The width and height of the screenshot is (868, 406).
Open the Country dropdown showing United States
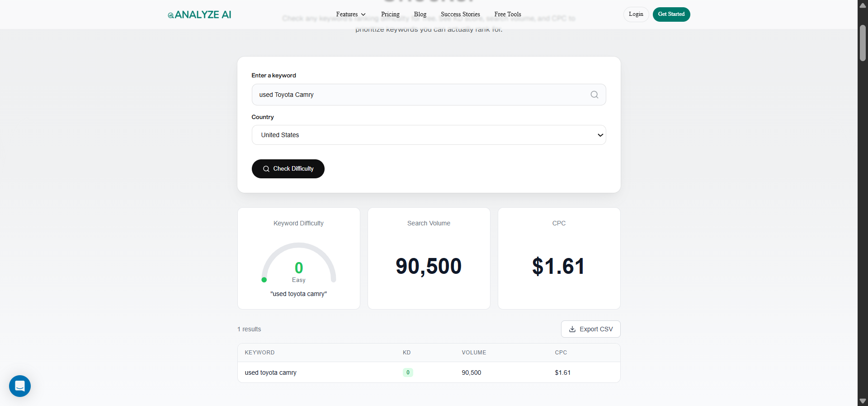[x=429, y=135]
